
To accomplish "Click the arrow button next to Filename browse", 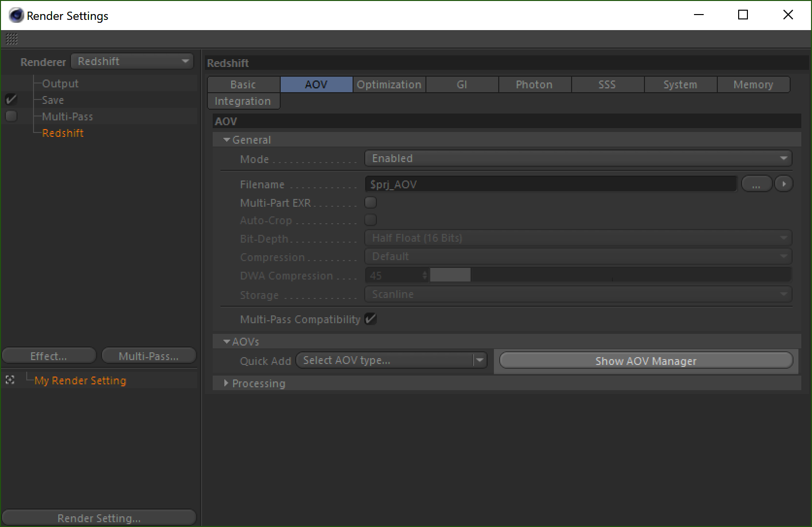I will (784, 184).
